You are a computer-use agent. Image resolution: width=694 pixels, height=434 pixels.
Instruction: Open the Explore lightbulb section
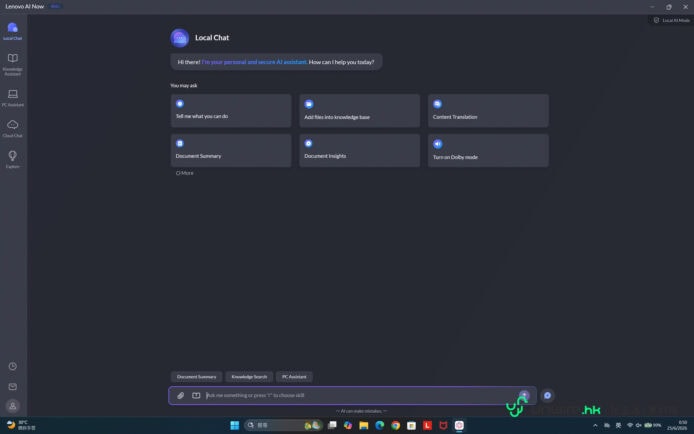tap(12, 160)
